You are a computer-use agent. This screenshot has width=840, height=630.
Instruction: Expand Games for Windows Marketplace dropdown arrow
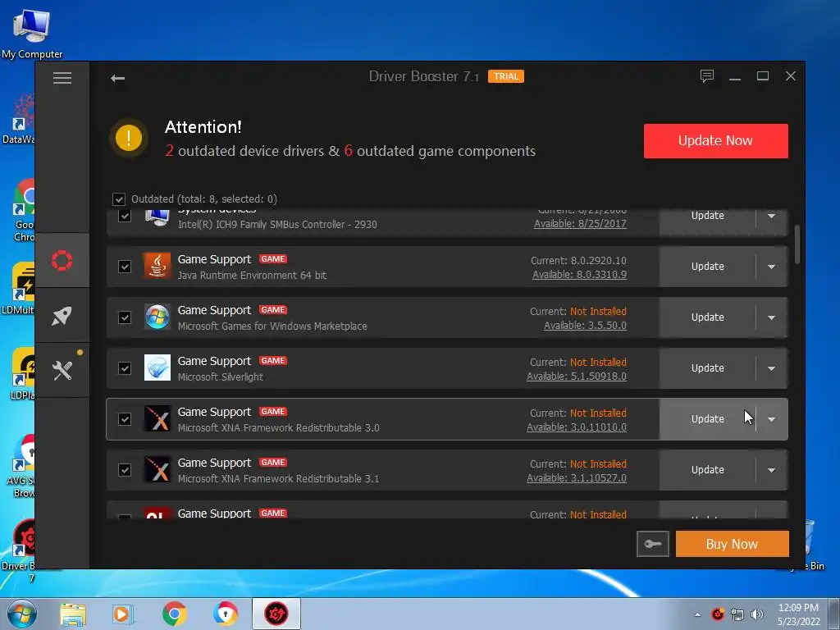pos(771,317)
